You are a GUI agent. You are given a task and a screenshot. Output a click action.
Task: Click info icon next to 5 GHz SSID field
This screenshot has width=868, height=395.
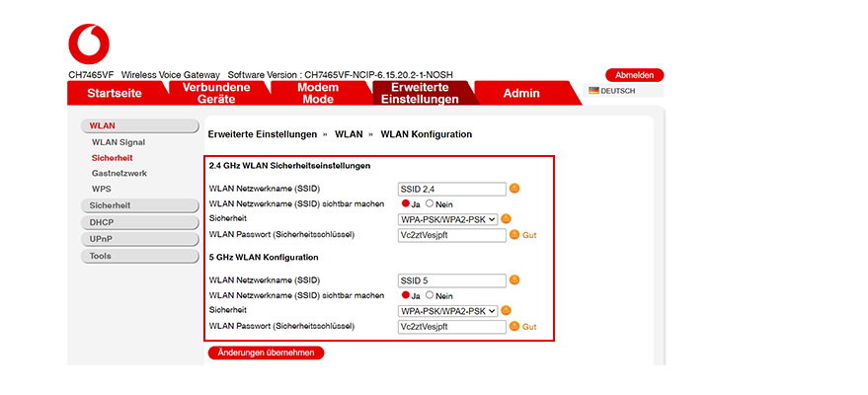[x=513, y=280]
